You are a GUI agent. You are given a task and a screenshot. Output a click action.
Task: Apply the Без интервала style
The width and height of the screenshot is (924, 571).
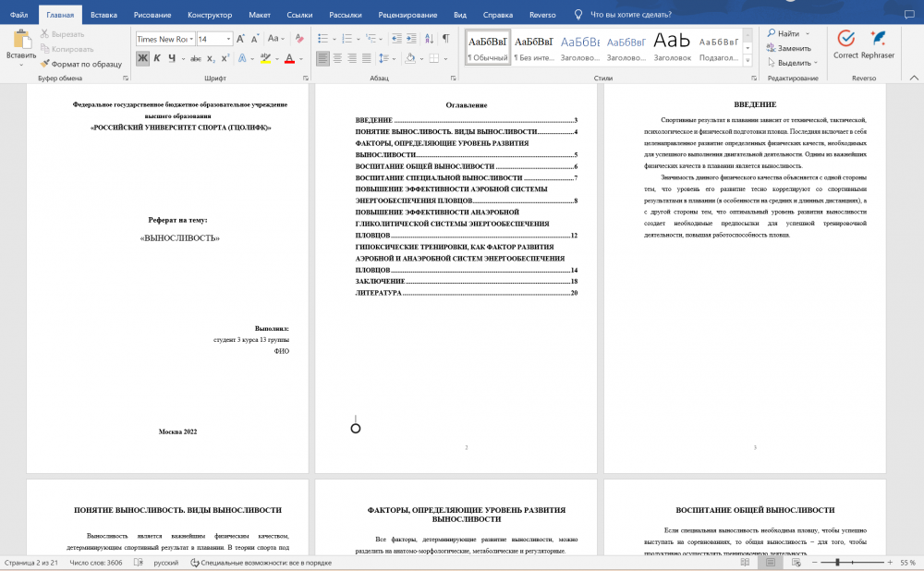tap(534, 46)
